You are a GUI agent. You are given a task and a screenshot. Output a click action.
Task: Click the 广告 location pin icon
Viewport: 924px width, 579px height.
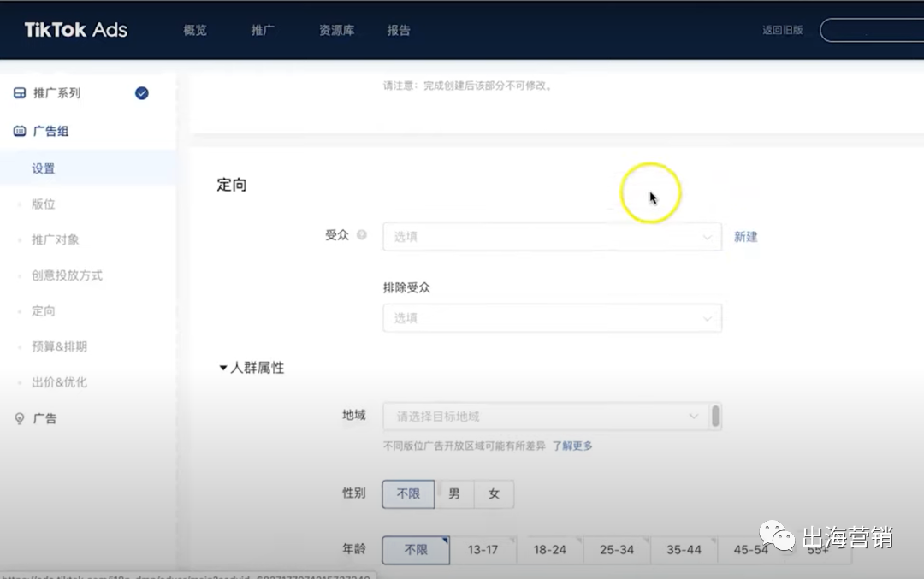click(x=19, y=418)
